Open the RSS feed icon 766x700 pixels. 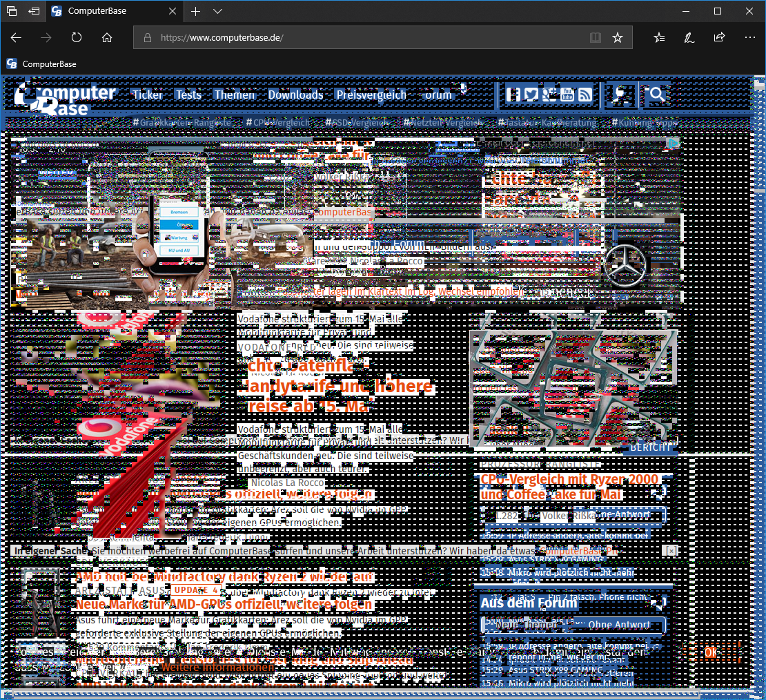tap(585, 95)
